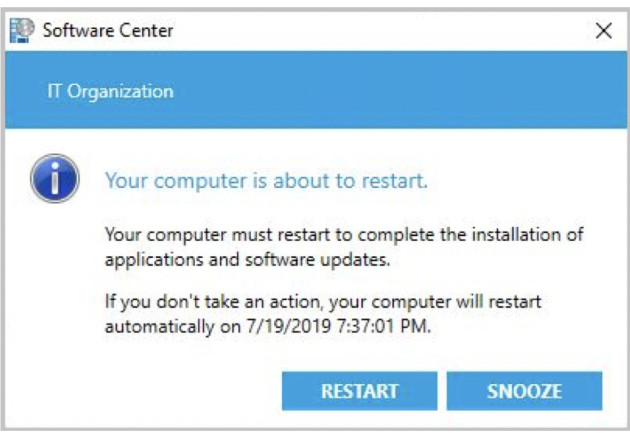Click the Software Center window title text
Screen dimensions: 630x436
[x=108, y=30]
